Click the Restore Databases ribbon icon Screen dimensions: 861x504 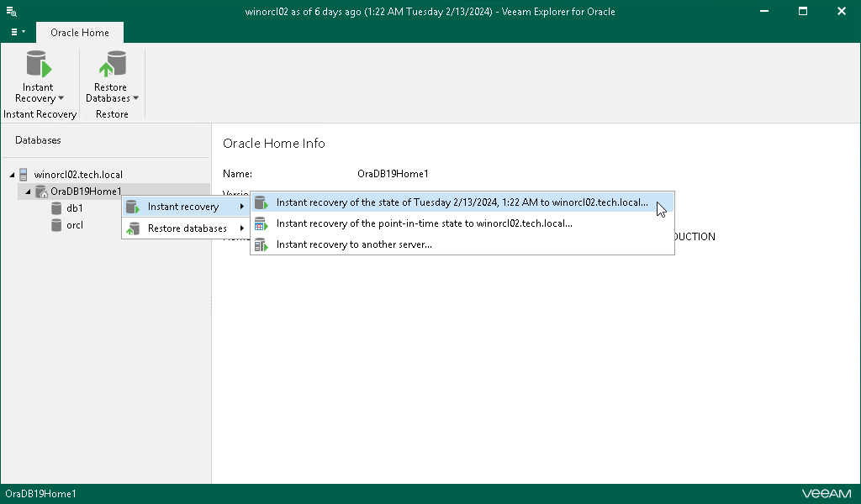tap(111, 66)
